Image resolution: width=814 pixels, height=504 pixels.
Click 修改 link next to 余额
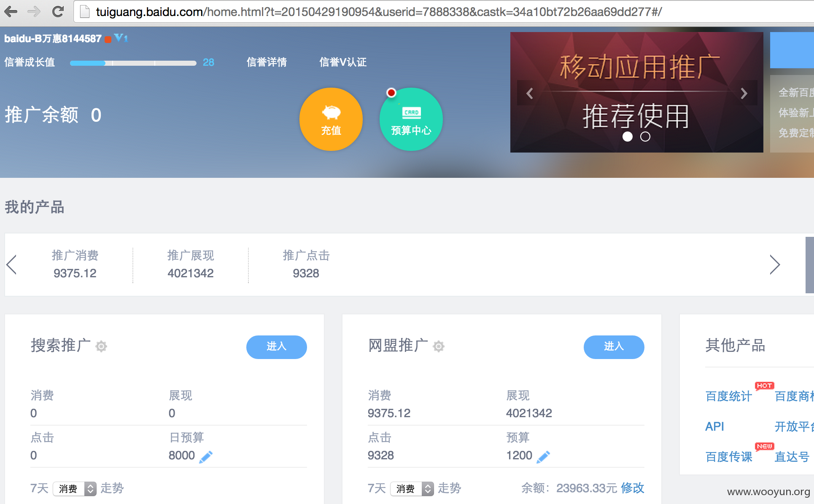(x=633, y=488)
